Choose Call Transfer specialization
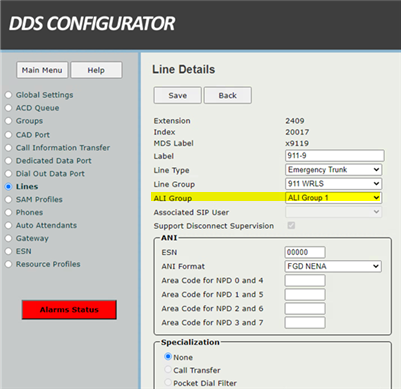Screen dimensions: 401x389 (168, 370)
